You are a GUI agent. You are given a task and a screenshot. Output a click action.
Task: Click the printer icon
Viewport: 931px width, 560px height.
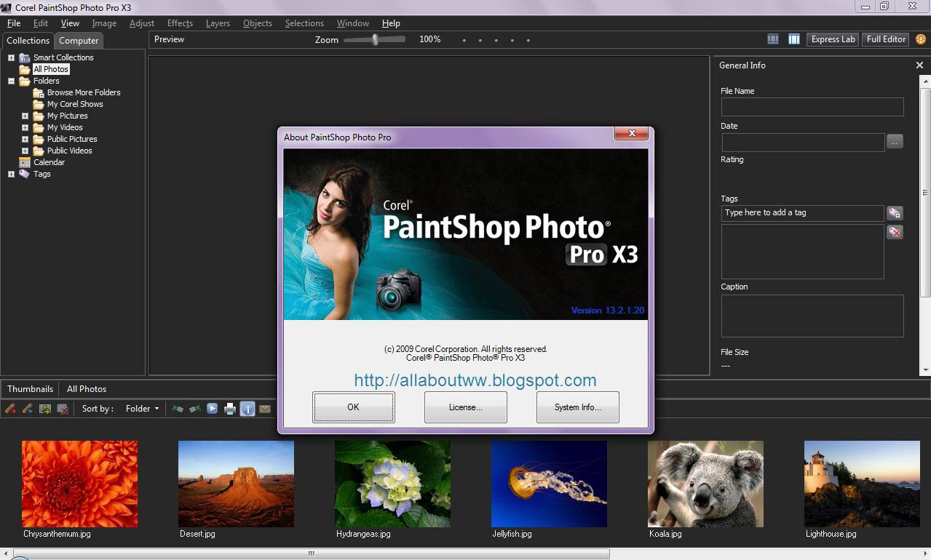230,409
